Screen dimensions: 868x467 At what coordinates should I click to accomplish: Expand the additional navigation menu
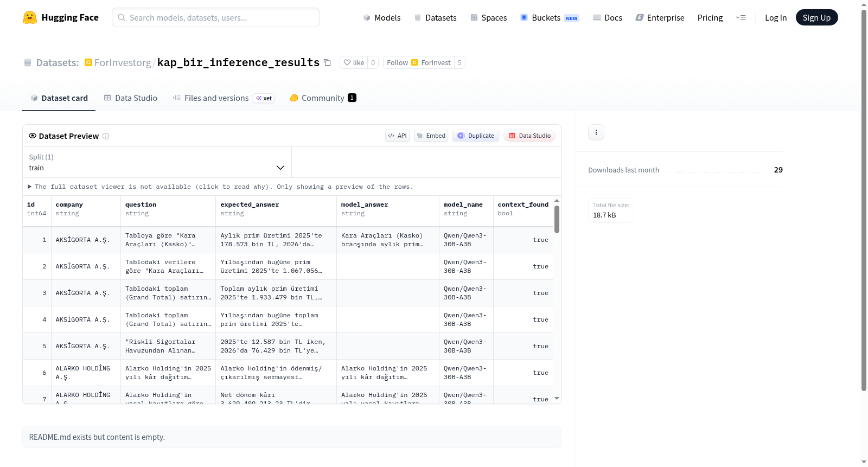(x=741, y=17)
